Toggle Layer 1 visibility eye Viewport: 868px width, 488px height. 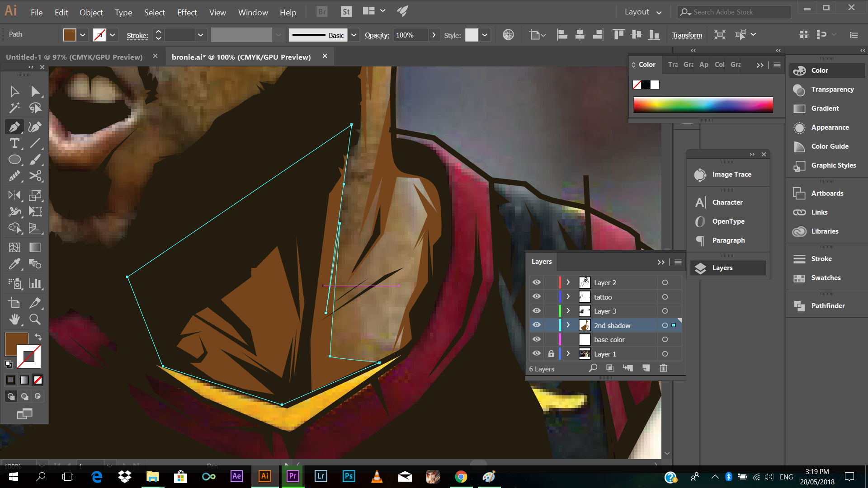point(537,354)
